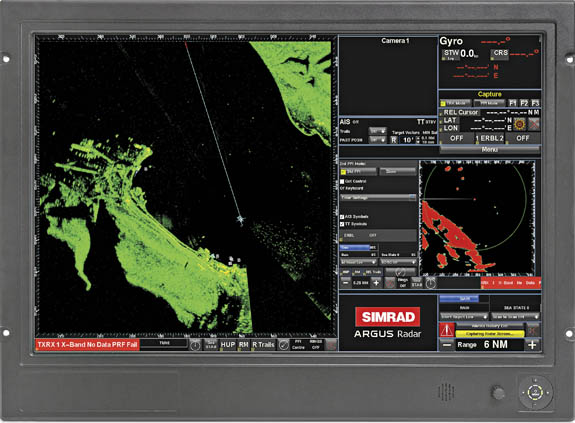Enable the Get Control checkbox
The height and width of the screenshot is (423, 575).
[x=342, y=181]
